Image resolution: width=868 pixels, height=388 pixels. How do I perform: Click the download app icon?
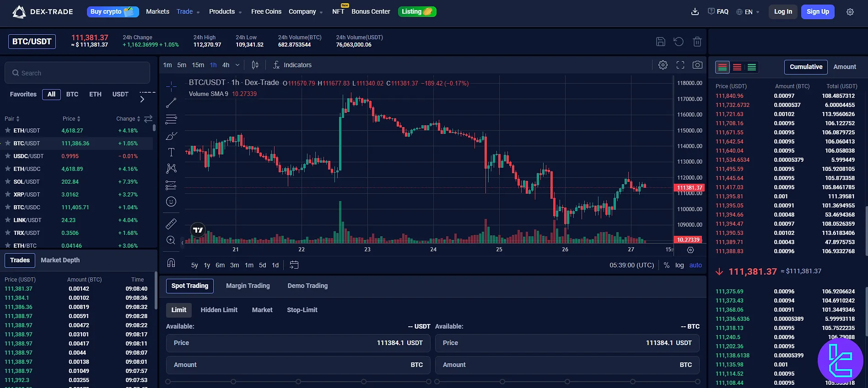coord(695,12)
